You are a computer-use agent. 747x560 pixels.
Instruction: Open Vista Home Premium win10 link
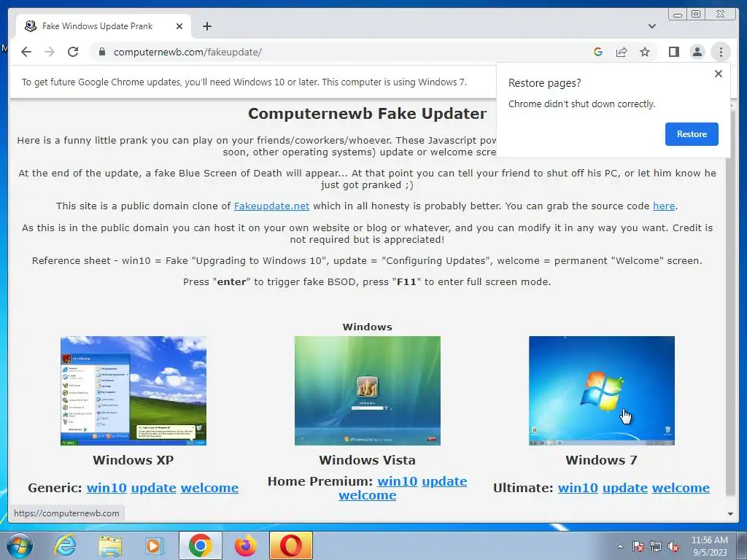(x=398, y=481)
